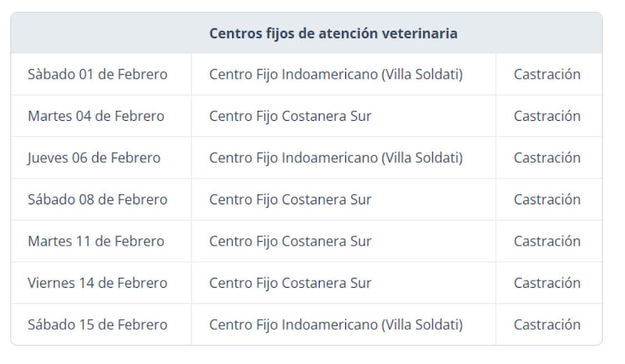The image size is (625, 364).
Task: Click the 'Martes 04 de Febrero' date cell
Action: pos(96,116)
